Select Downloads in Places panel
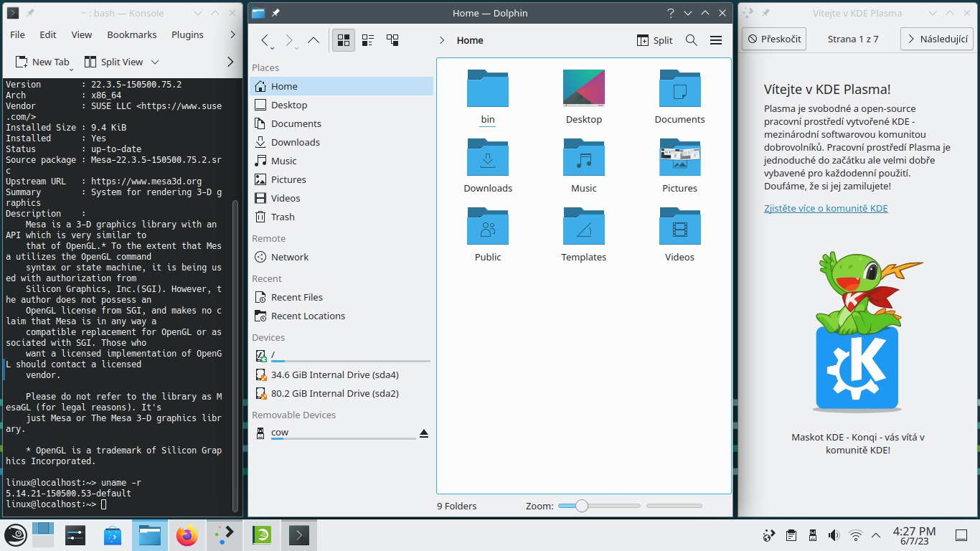The height and width of the screenshot is (551, 980). pyautogui.click(x=341, y=142)
